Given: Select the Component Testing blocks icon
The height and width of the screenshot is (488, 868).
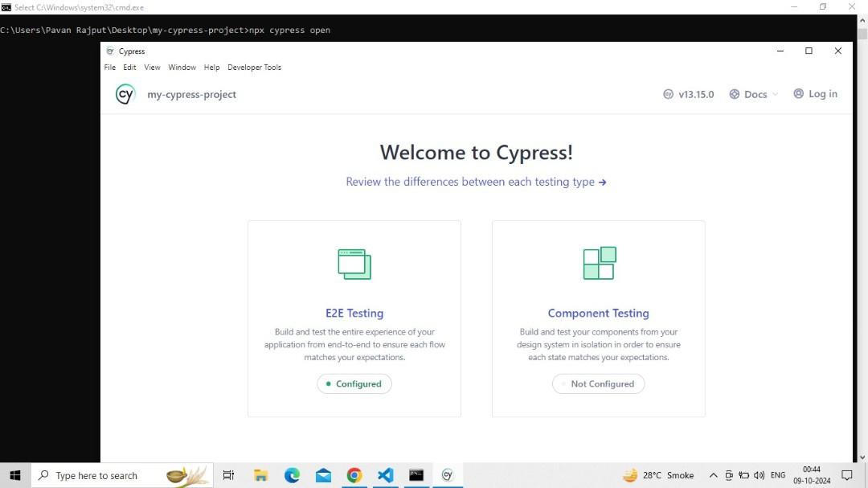Looking at the screenshot, I should (x=598, y=263).
